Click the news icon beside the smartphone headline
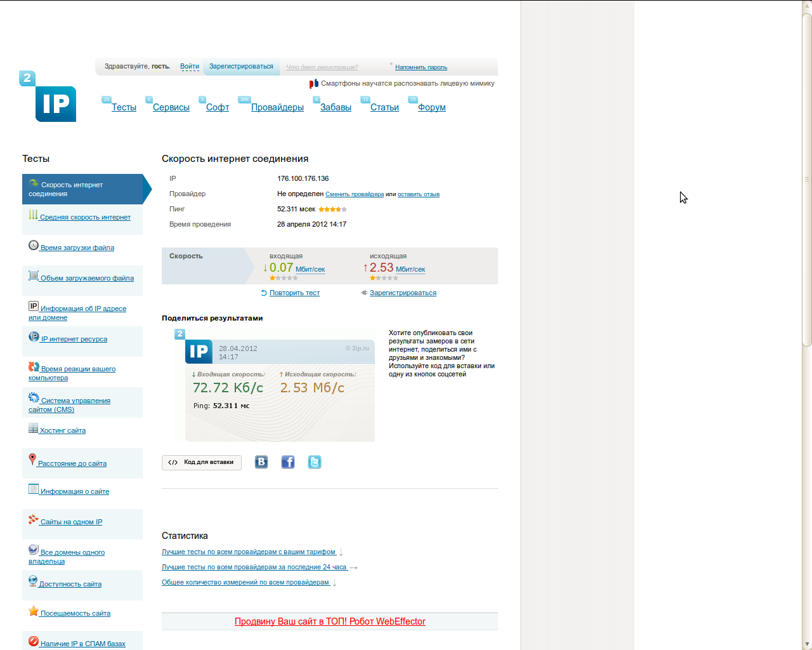This screenshot has height=650, width=812. (x=313, y=84)
